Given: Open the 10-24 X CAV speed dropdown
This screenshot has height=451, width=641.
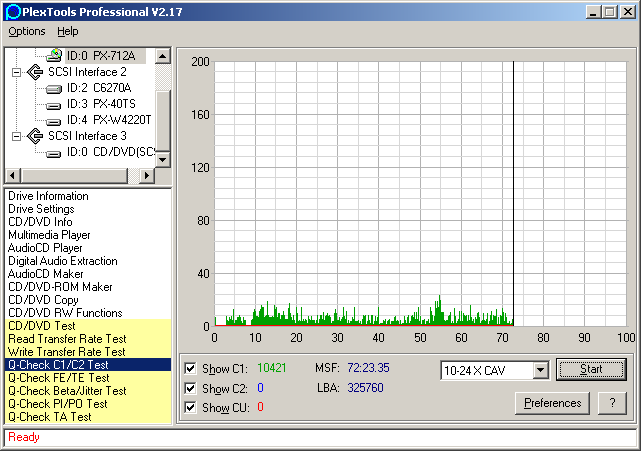Looking at the screenshot, I should [x=540, y=370].
